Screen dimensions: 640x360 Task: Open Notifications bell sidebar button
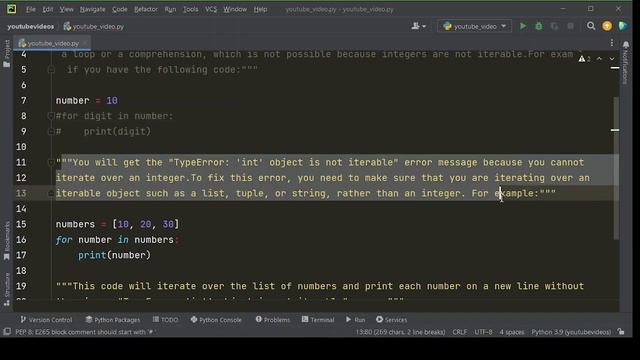coord(625,61)
